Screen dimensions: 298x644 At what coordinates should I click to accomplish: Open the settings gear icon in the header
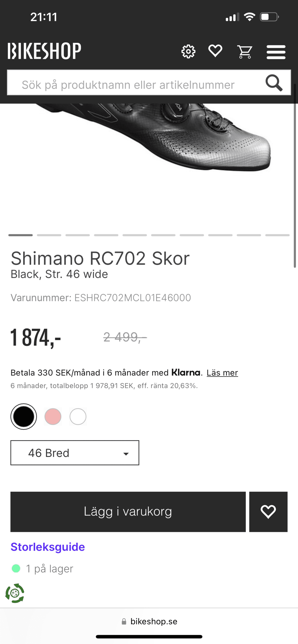(188, 51)
